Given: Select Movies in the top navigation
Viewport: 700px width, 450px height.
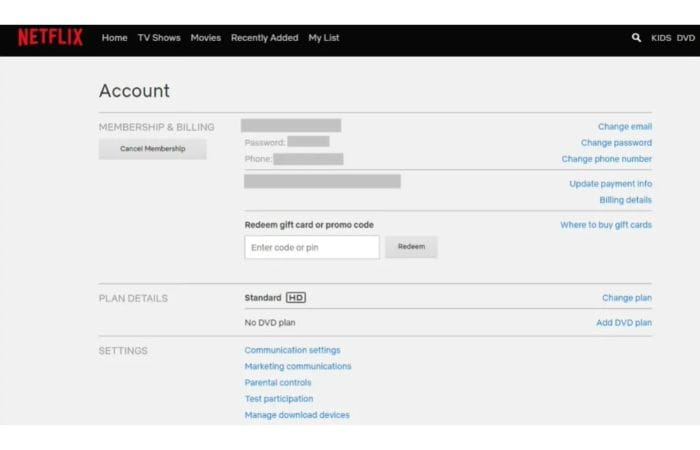Looking at the screenshot, I should coord(205,38).
